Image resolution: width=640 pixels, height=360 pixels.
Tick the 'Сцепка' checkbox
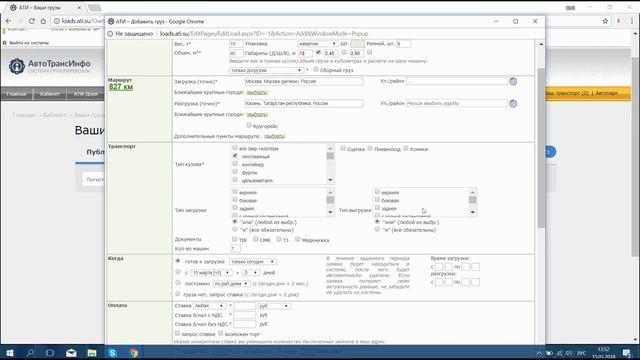point(343,148)
